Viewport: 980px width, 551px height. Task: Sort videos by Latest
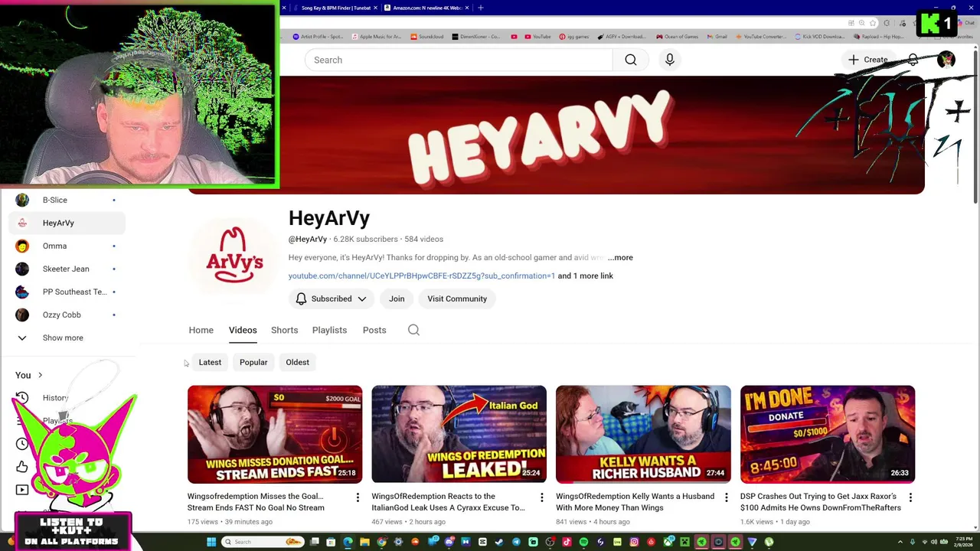[x=210, y=362]
